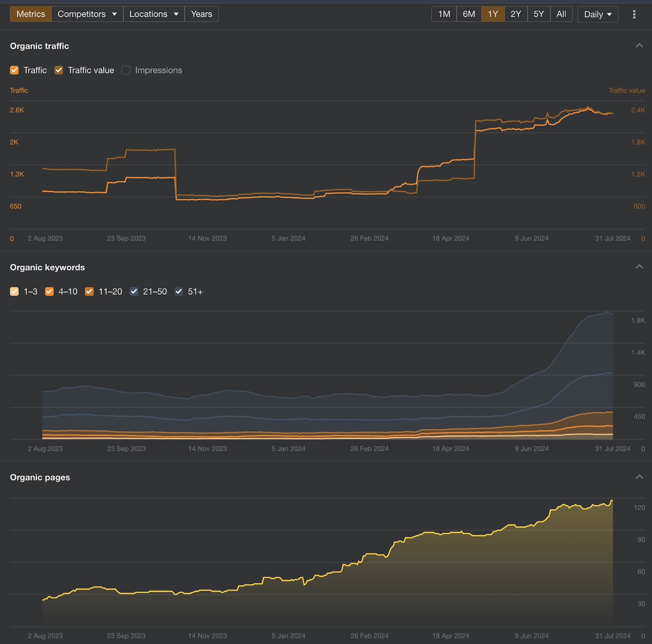Screen dimensions: 652x644
Task: Toggle the 1–3 keyword positions checkbox
Action: [x=14, y=291]
